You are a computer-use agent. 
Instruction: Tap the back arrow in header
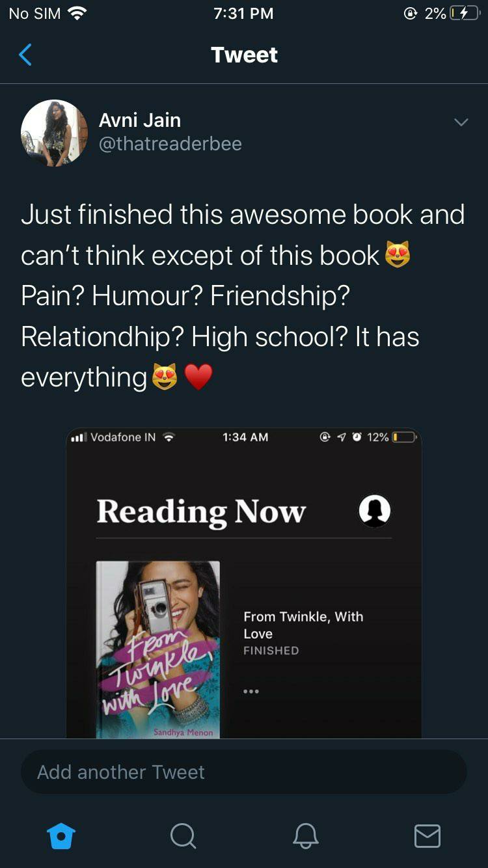[25, 55]
